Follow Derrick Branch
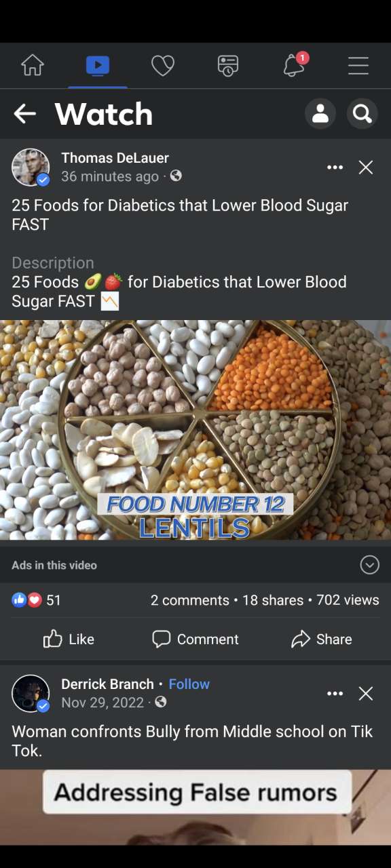 pyautogui.click(x=189, y=684)
